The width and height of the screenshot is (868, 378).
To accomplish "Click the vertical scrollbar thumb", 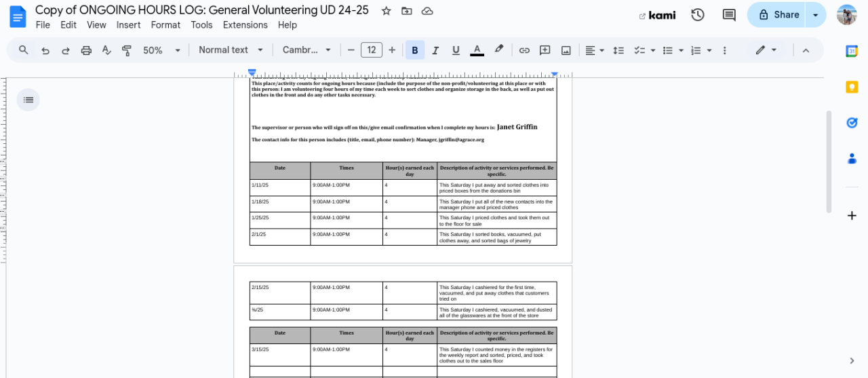I will tap(828, 162).
